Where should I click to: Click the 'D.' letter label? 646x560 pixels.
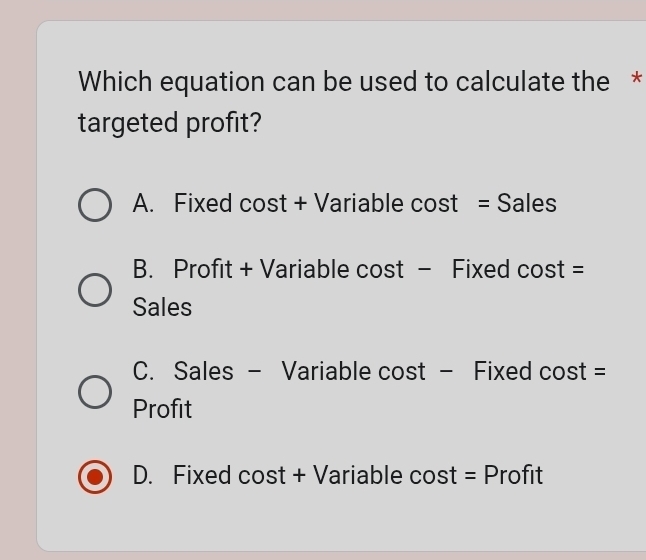click(143, 476)
